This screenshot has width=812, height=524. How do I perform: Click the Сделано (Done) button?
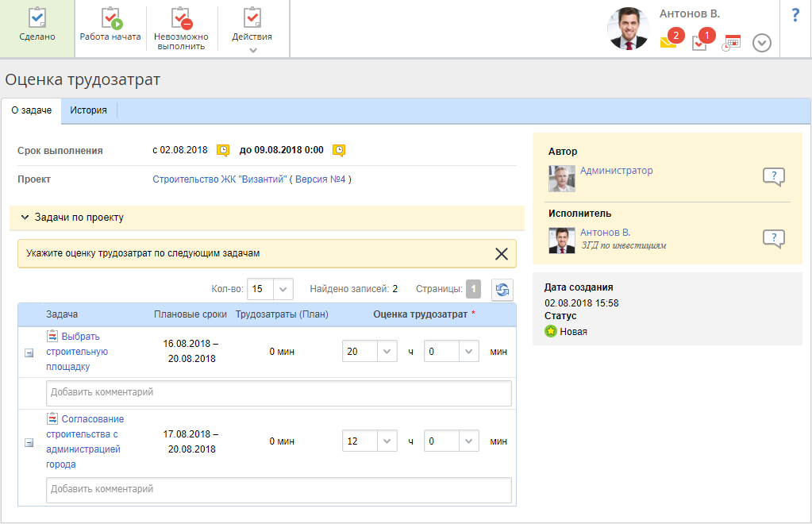tap(37, 28)
